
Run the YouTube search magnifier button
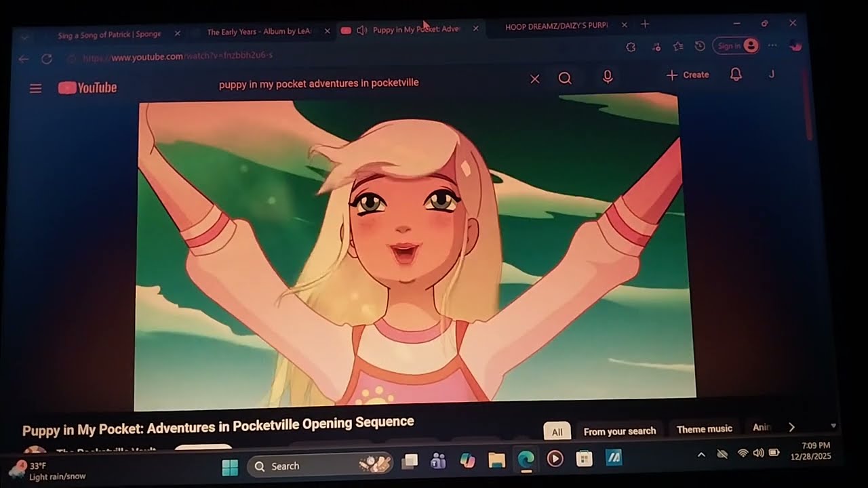(x=565, y=78)
